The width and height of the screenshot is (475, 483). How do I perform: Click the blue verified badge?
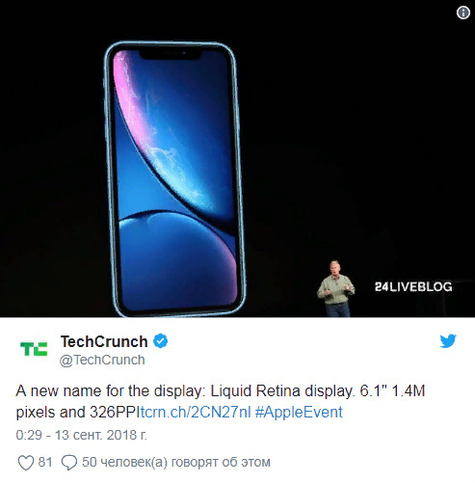point(160,341)
